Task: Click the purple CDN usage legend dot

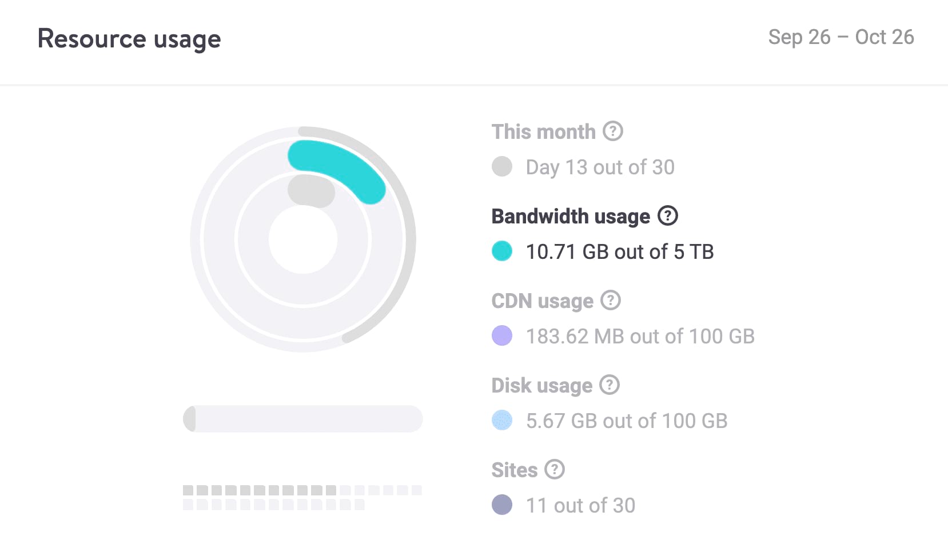Action: click(x=502, y=336)
